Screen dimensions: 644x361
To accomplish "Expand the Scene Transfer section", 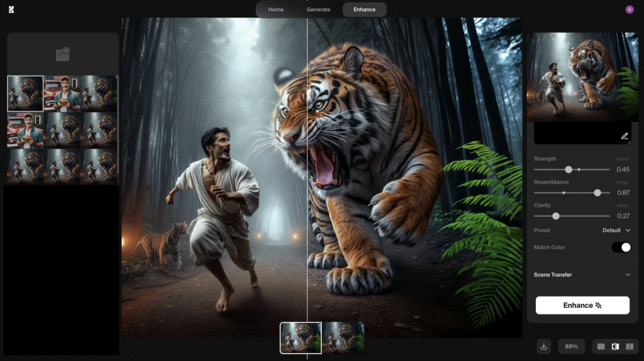I will [582, 275].
